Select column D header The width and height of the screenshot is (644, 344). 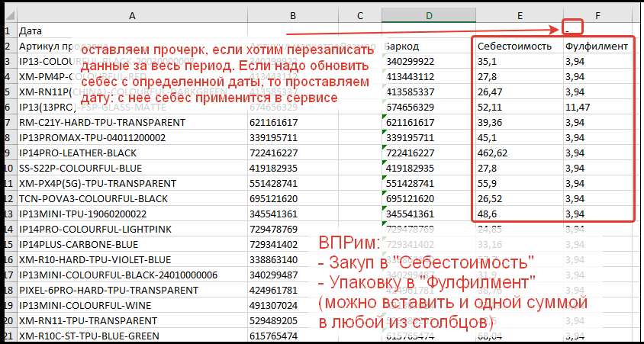click(429, 15)
